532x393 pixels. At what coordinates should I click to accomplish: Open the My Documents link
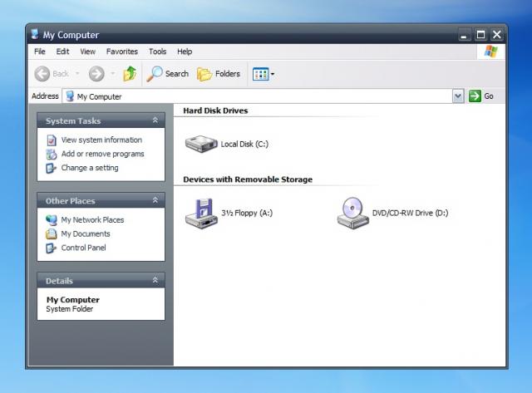coord(86,234)
